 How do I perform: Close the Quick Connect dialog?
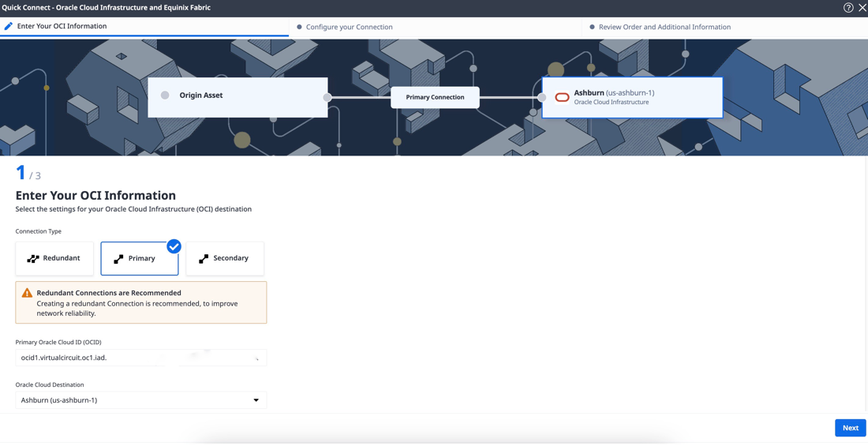862,8
